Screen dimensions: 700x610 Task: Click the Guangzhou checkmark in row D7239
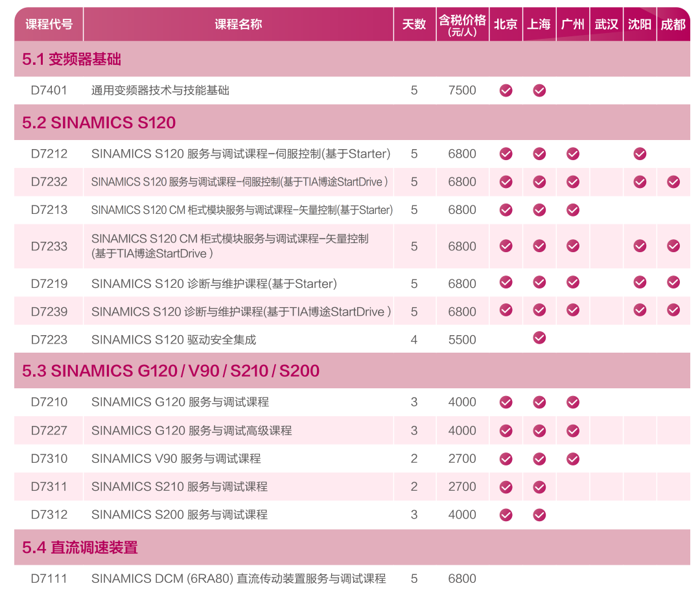click(573, 310)
